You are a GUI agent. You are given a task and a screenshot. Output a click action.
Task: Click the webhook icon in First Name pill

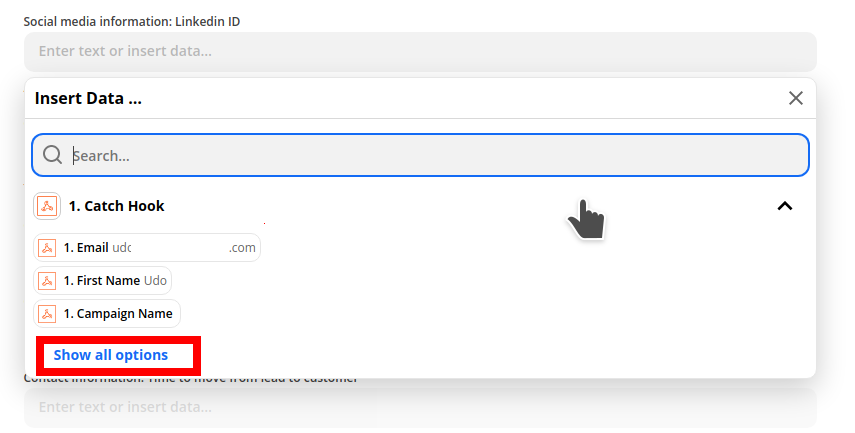tap(47, 281)
